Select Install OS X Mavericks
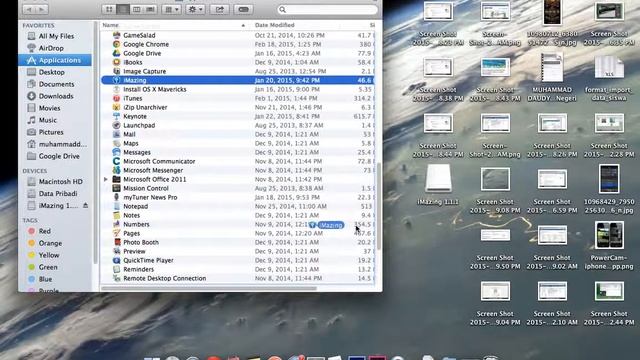The width and height of the screenshot is (640, 360). (x=238, y=89)
